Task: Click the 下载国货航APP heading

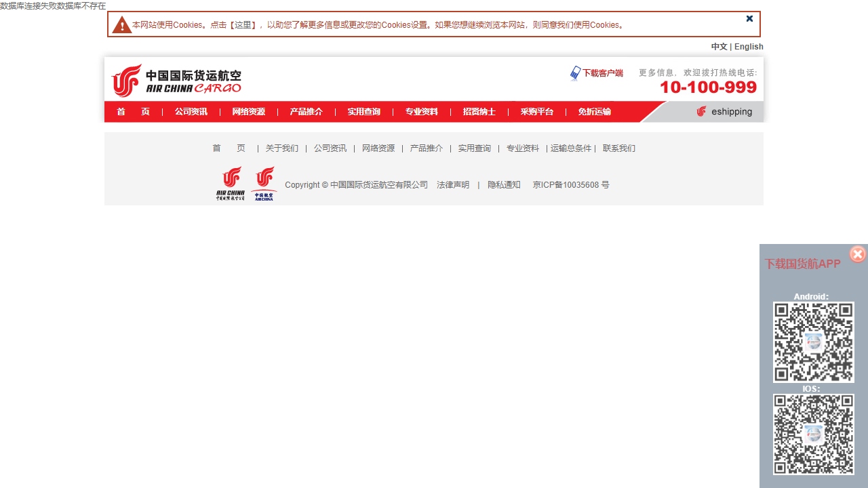Action: coord(803,264)
